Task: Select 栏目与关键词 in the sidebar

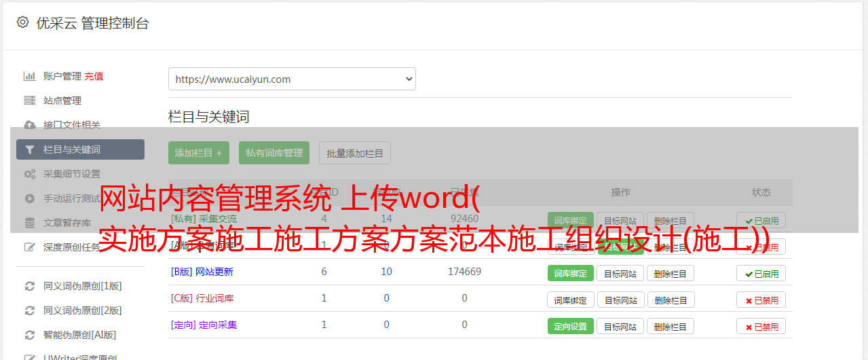Action: pyautogui.click(x=80, y=149)
